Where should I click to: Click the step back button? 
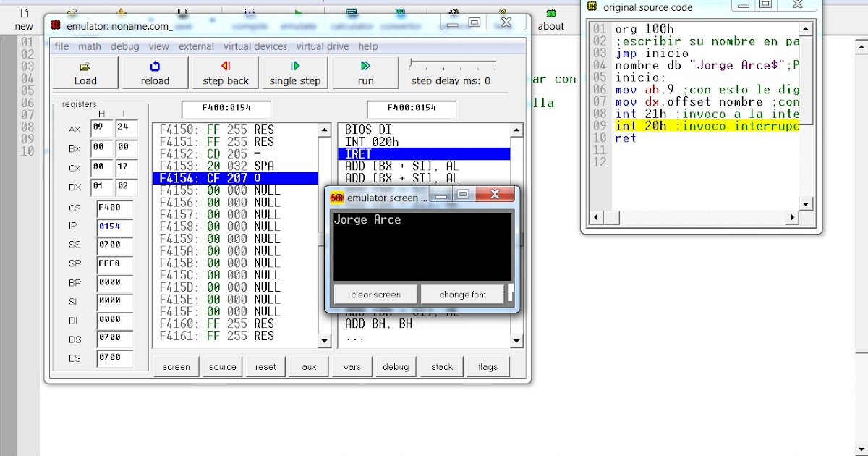(225, 72)
